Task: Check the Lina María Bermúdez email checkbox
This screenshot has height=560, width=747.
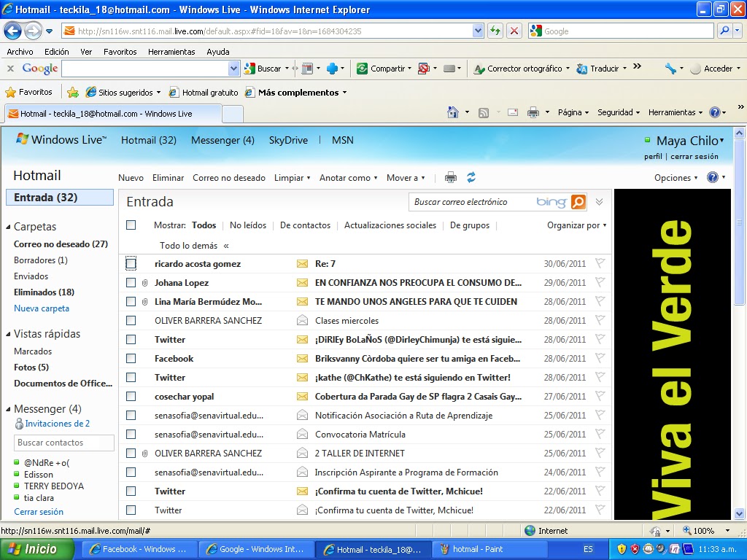Action: (x=131, y=301)
